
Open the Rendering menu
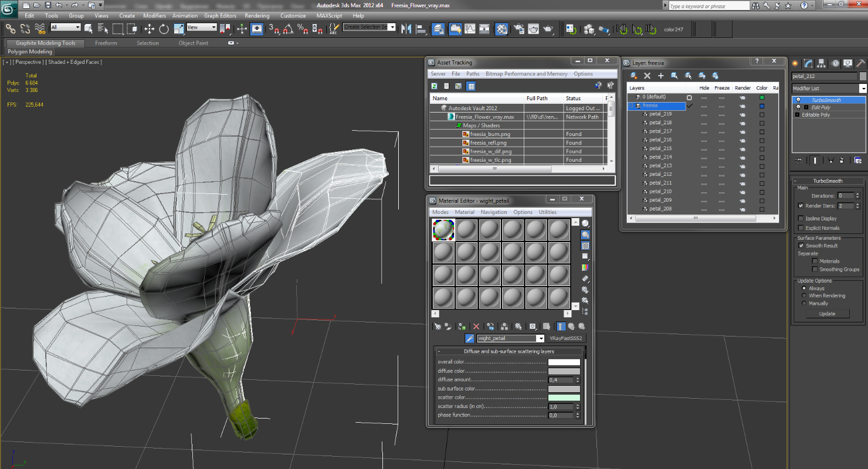pos(257,16)
